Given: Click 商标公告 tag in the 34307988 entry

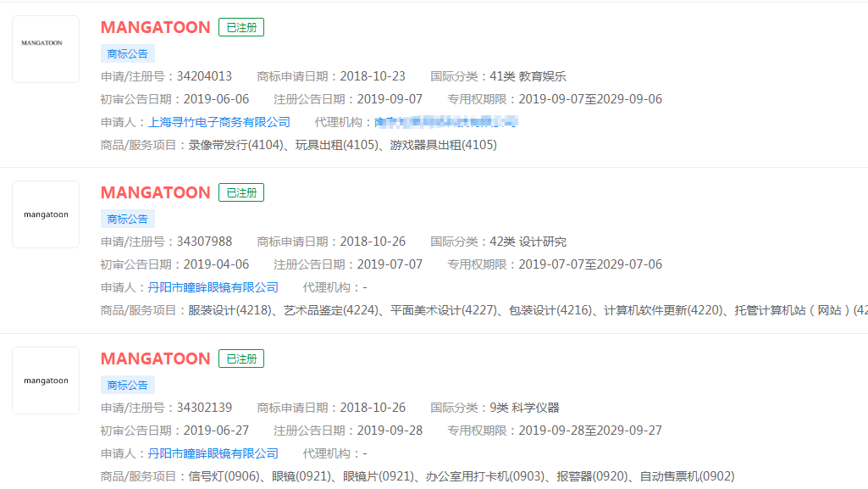Looking at the screenshot, I should point(127,219).
